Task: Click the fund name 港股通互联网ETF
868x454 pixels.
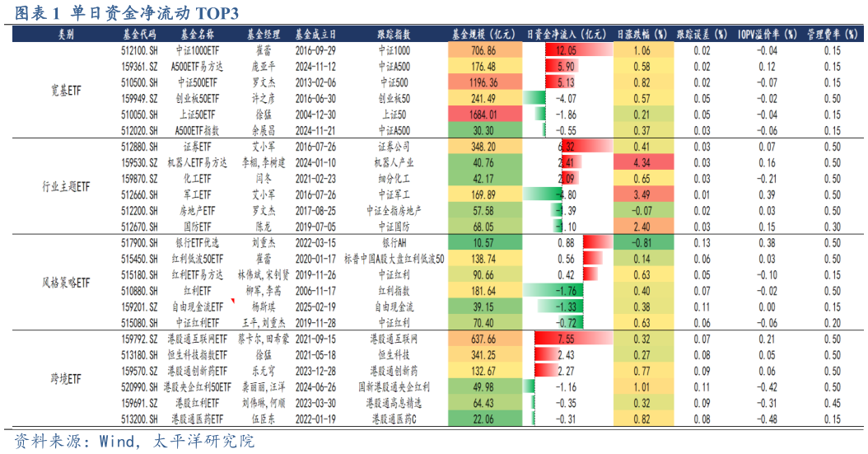Action: click(x=197, y=339)
